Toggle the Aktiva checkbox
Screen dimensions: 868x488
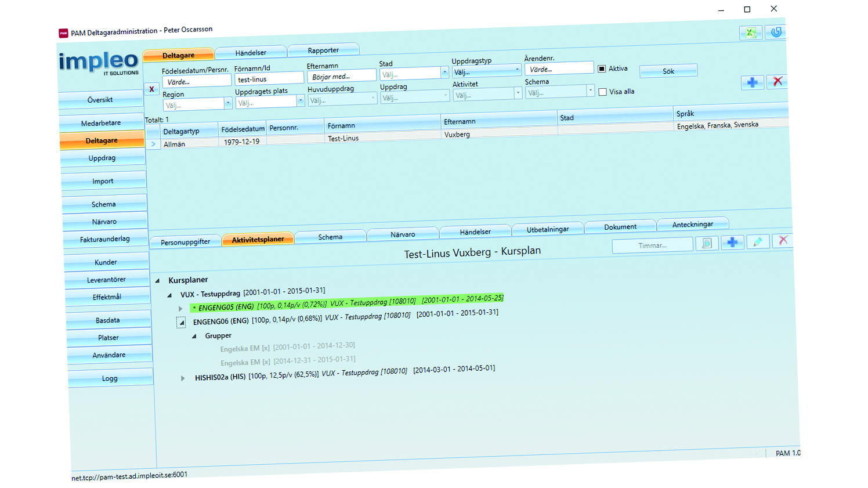click(x=602, y=68)
